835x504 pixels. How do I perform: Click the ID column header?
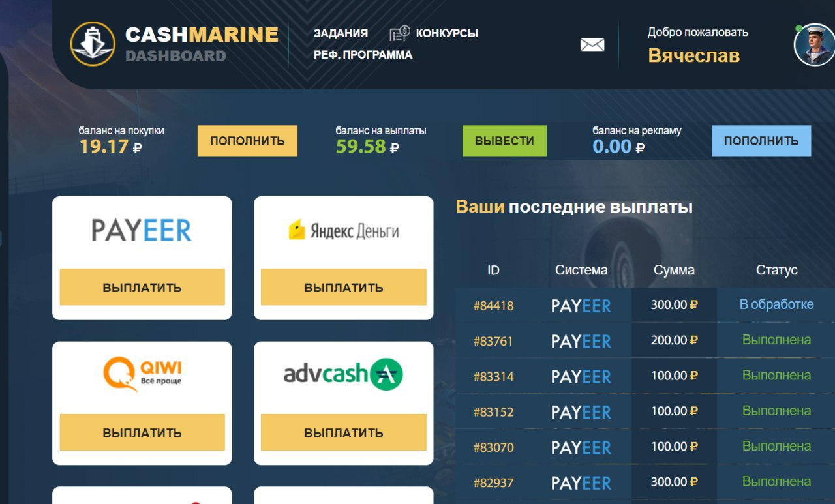point(493,270)
